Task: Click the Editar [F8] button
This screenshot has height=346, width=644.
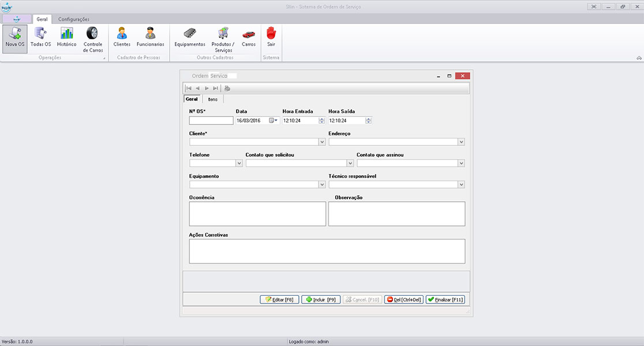Action: point(279,300)
